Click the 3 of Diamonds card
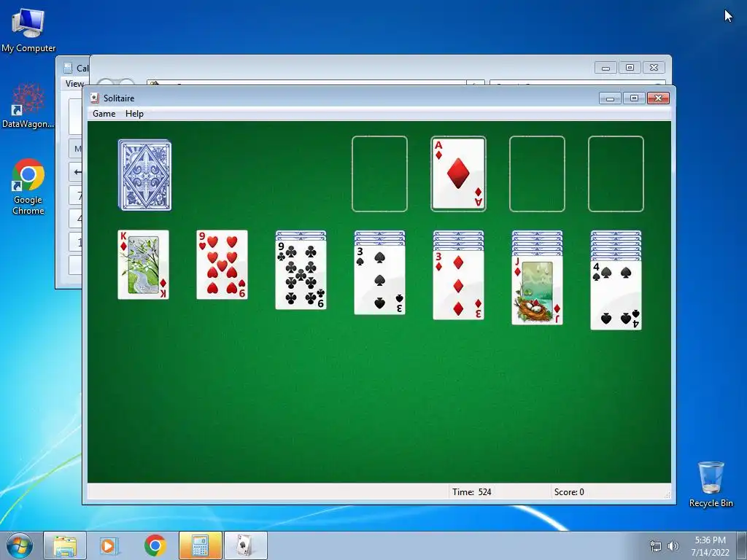The image size is (747, 560). [x=458, y=285]
